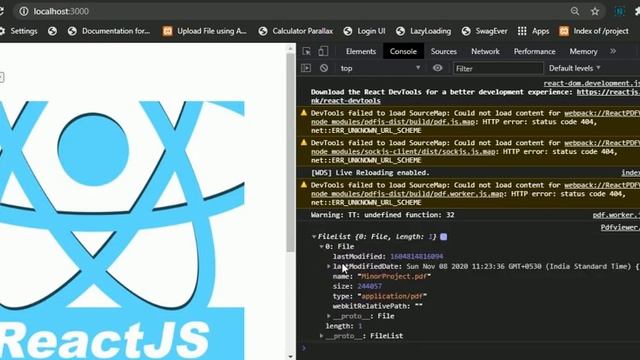This screenshot has width=640, height=360.
Task: Switch to the Memory tab
Action: (583, 51)
